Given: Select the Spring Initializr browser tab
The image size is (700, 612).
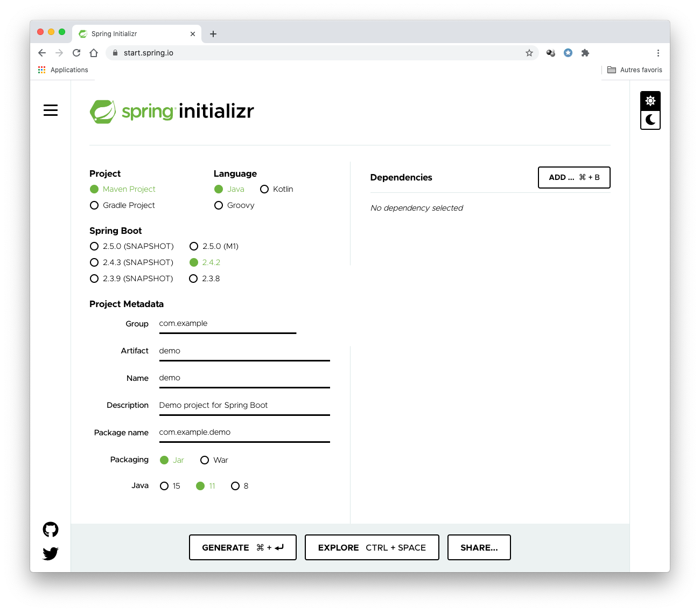Looking at the screenshot, I should point(137,34).
